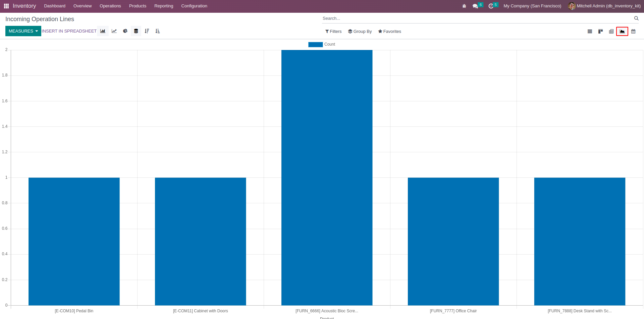Image resolution: width=644 pixels, height=319 pixels.
Task: Click the Office Chair bar
Action: (x=453, y=242)
